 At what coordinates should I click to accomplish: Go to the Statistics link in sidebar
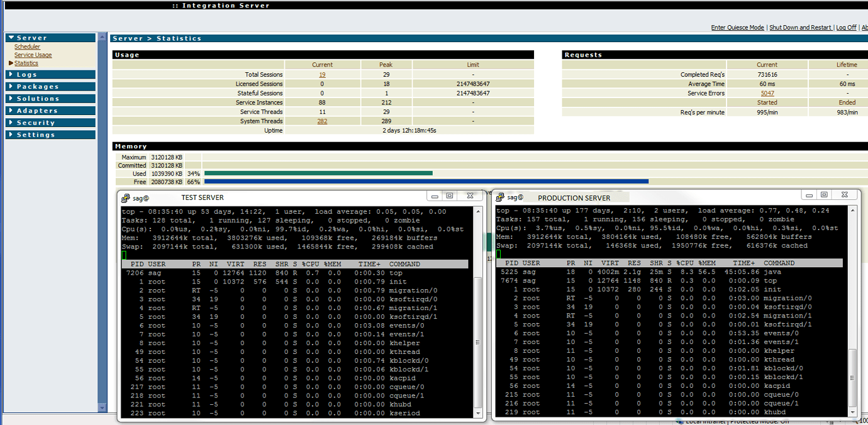click(x=26, y=63)
